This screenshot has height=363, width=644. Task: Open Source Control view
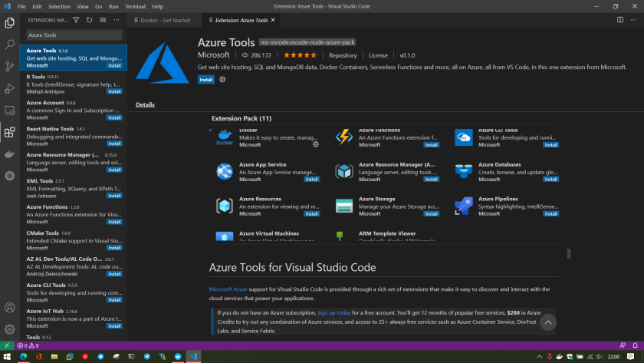[9, 67]
